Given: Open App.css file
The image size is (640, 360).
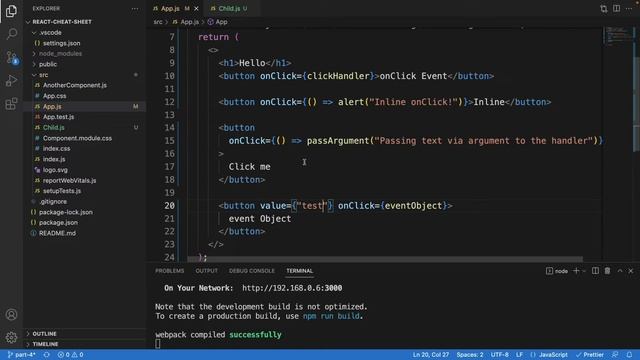Looking at the screenshot, I should pyautogui.click(x=54, y=96).
